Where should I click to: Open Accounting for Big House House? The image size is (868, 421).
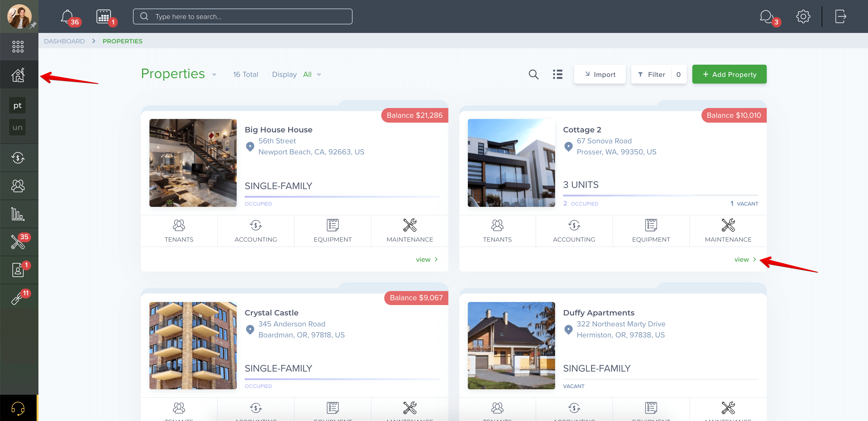click(x=256, y=231)
